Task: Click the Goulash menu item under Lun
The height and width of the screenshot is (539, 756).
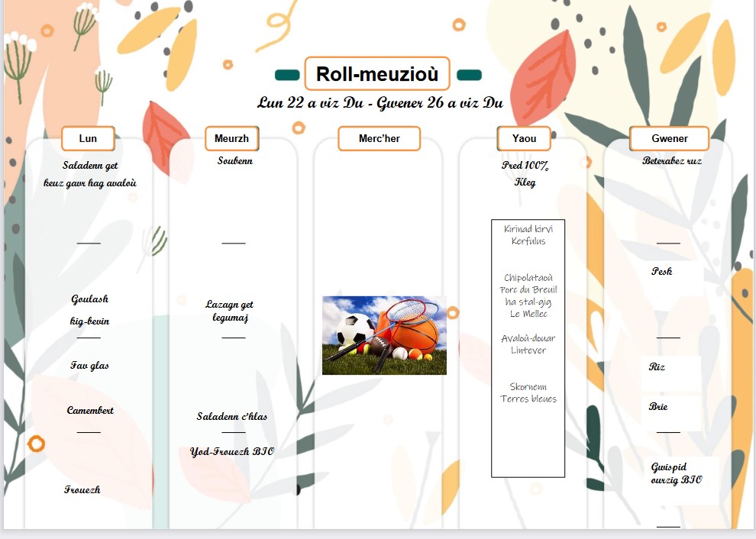Action: click(x=90, y=299)
